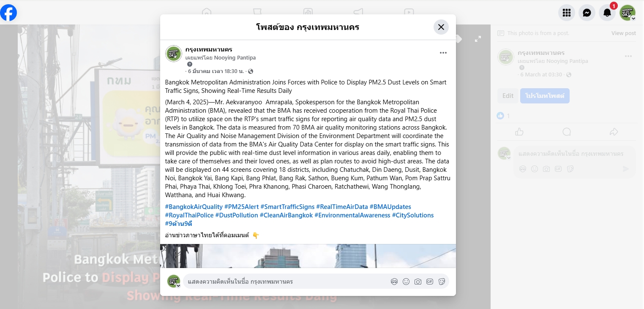The height and width of the screenshot is (309, 644).
Task: Open the #RoyalThaiPolice hashtag
Action: [x=189, y=215]
